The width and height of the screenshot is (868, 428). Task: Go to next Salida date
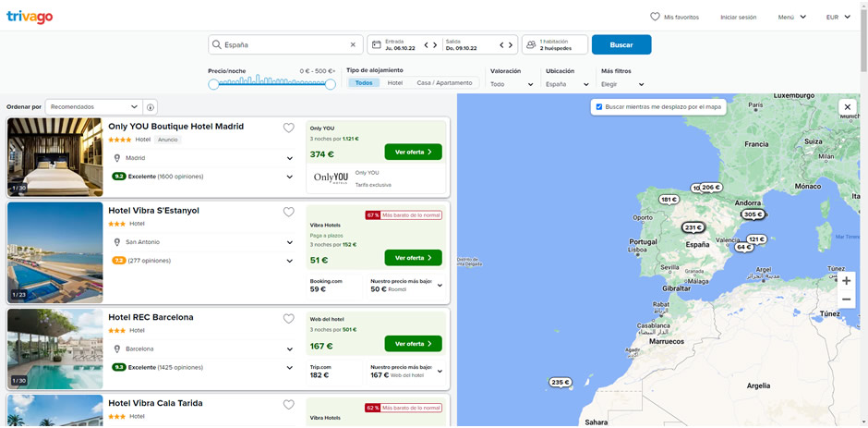(511, 45)
